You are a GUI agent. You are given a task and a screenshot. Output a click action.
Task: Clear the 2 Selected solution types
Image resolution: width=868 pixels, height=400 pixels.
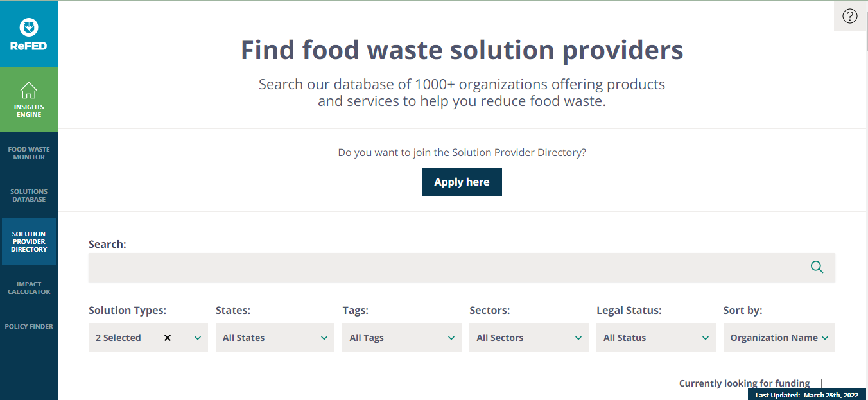(x=168, y=338)
